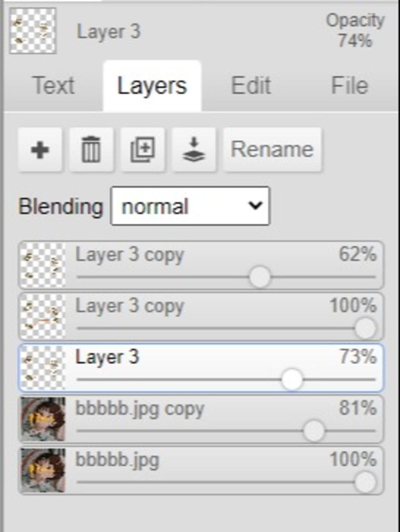The image size is (400, 532).
Task: Merge layer down using stack arrow icon
Action: coord(194,150)
